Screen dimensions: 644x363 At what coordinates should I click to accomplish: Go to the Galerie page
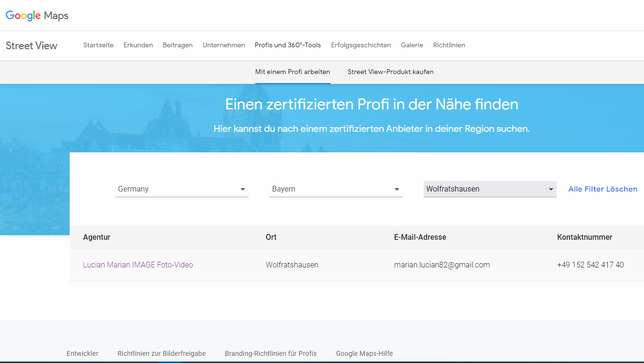click(412, 45)
